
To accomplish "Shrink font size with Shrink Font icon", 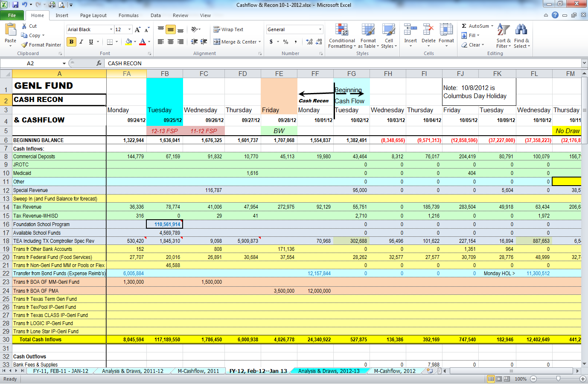I will 147,29.
